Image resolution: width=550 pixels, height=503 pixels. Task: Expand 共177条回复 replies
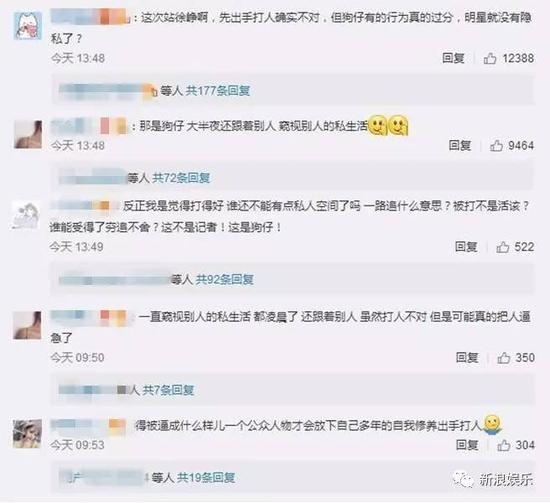click(217, 91)
